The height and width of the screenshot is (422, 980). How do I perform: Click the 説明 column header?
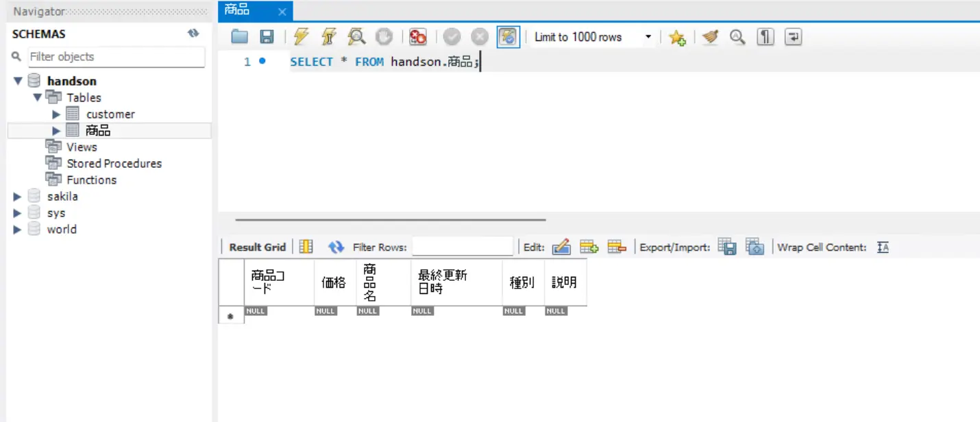(565, 282)
